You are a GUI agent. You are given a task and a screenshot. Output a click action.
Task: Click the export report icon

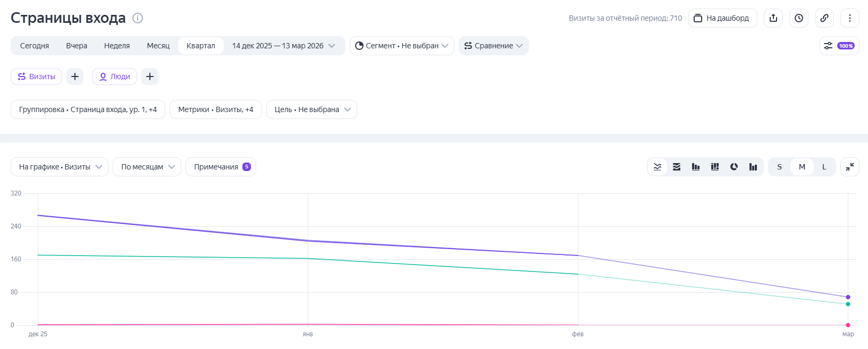pos(773,18)
